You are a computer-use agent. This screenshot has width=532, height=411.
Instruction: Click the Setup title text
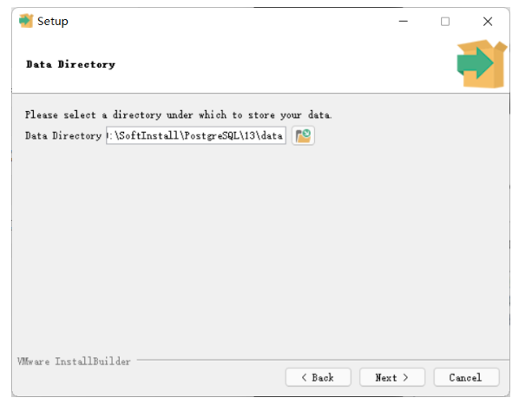click(53, 22)
